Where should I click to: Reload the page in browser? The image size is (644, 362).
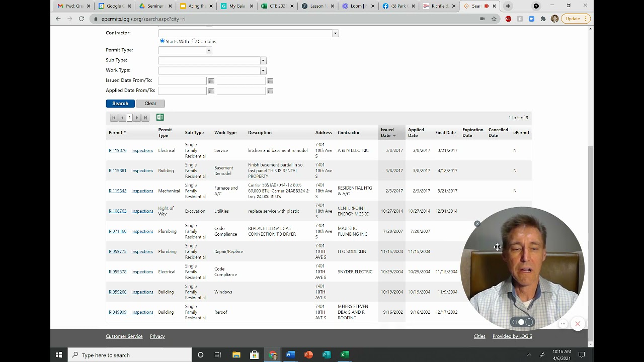81,19
